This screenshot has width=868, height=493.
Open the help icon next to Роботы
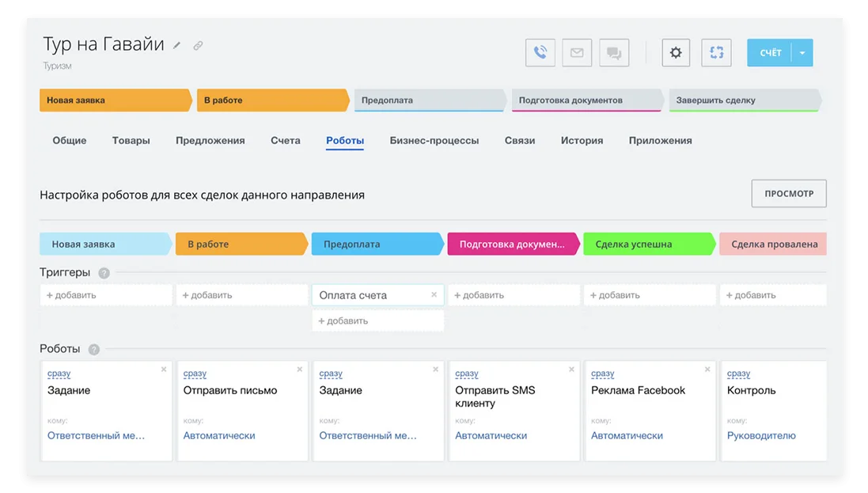[x=95, y=348]
